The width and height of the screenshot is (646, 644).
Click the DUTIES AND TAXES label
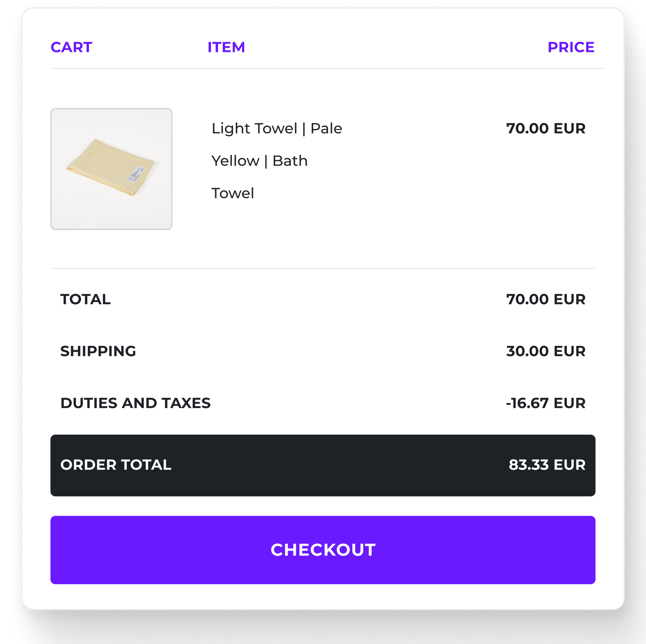coord(135,403)
